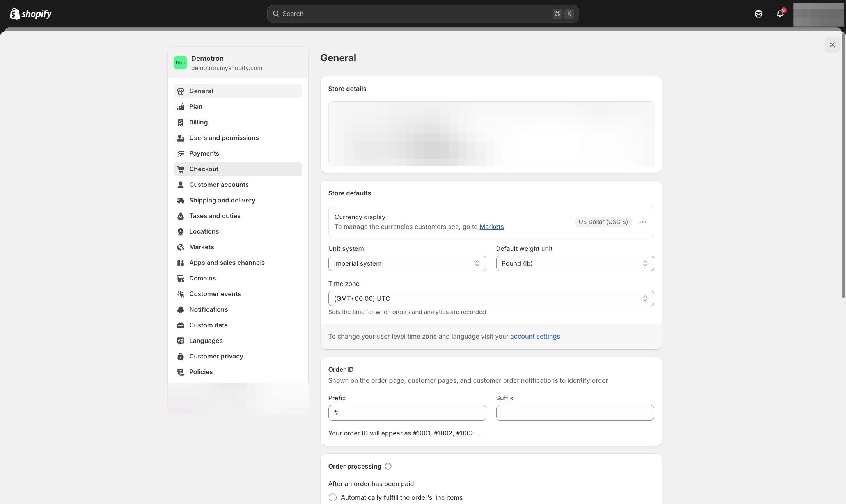Expand the Time zone selector
846x504 pixels.
491,298
